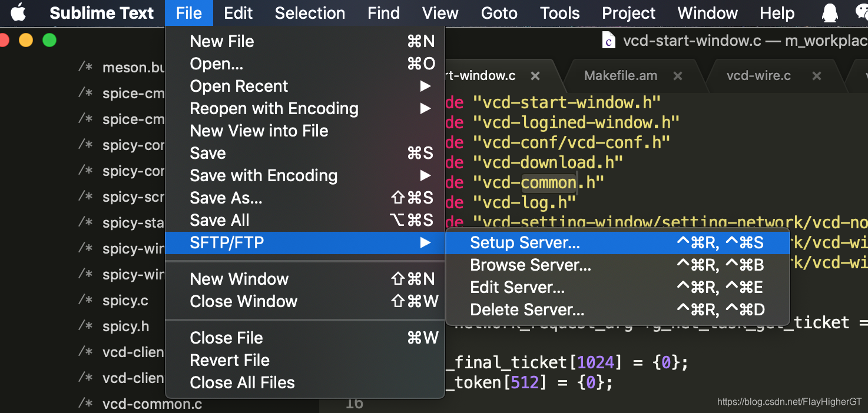868x413 pixels.
Task: Open the Window menu
Action: 707,13
